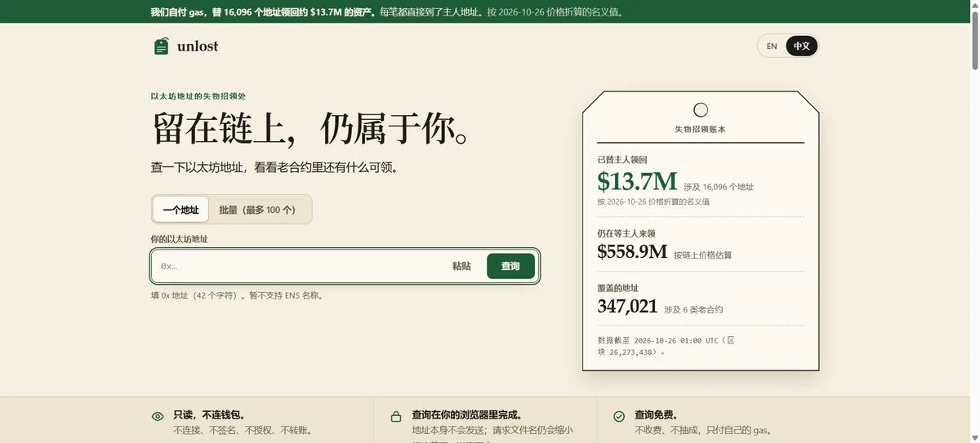The image size is (980, 443).
Task: Click the 不连接、不签名 description text
Action: tap(242, 430)
